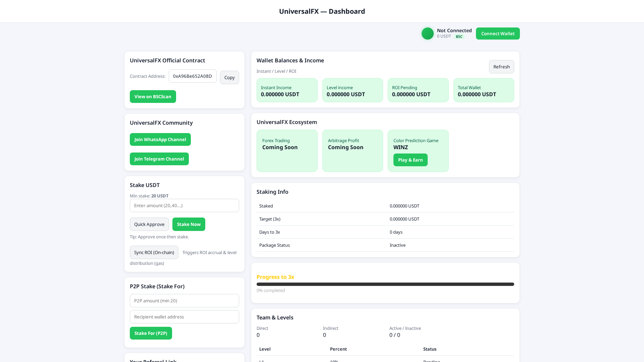Image resolution: width=644 pixels, height=362 pixels.
Task: Click Copy next to the contract address
Action: pos(229,77)
